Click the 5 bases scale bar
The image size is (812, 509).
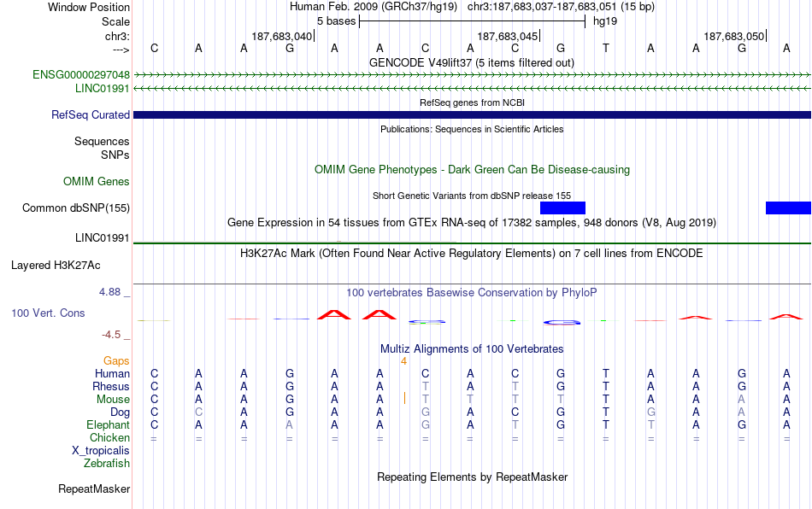(x=472, y=21)
